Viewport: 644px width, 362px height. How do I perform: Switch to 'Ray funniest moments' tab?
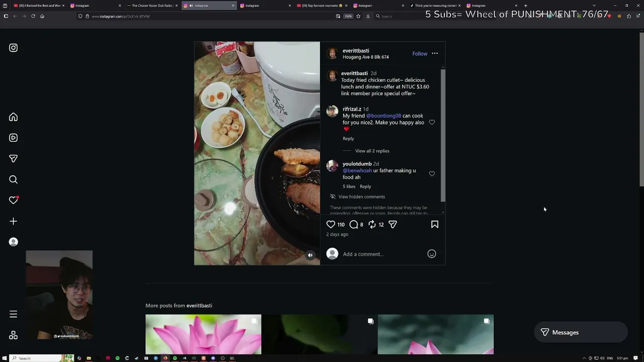322,6
